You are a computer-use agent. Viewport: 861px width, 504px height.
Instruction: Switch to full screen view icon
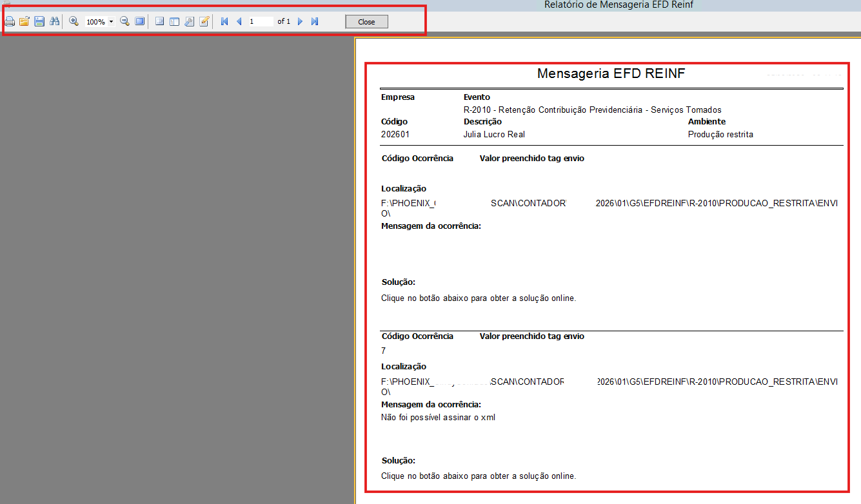tap(140, 21)
